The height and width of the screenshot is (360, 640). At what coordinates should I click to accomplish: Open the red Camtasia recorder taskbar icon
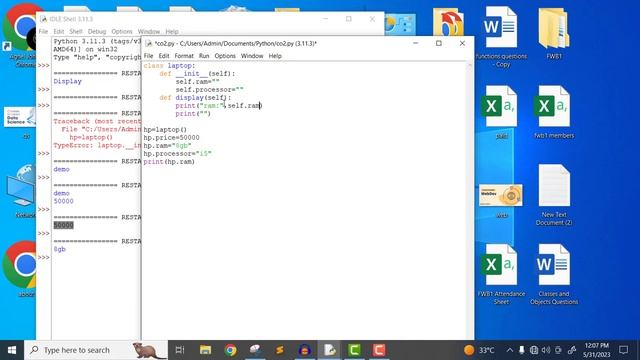point(379,350)
